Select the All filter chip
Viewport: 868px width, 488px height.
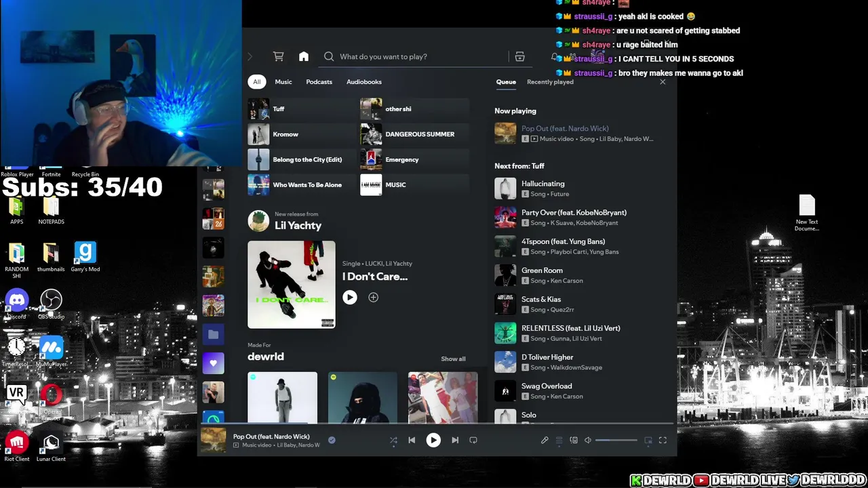coord(256,82)
